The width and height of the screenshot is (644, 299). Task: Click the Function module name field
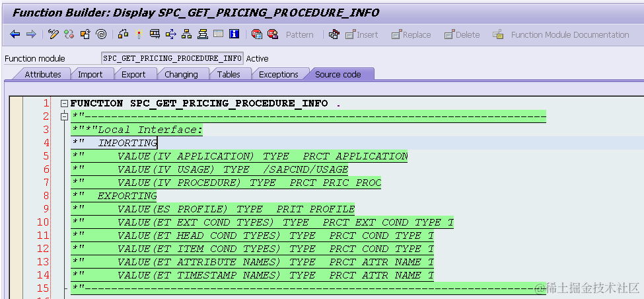172,58
